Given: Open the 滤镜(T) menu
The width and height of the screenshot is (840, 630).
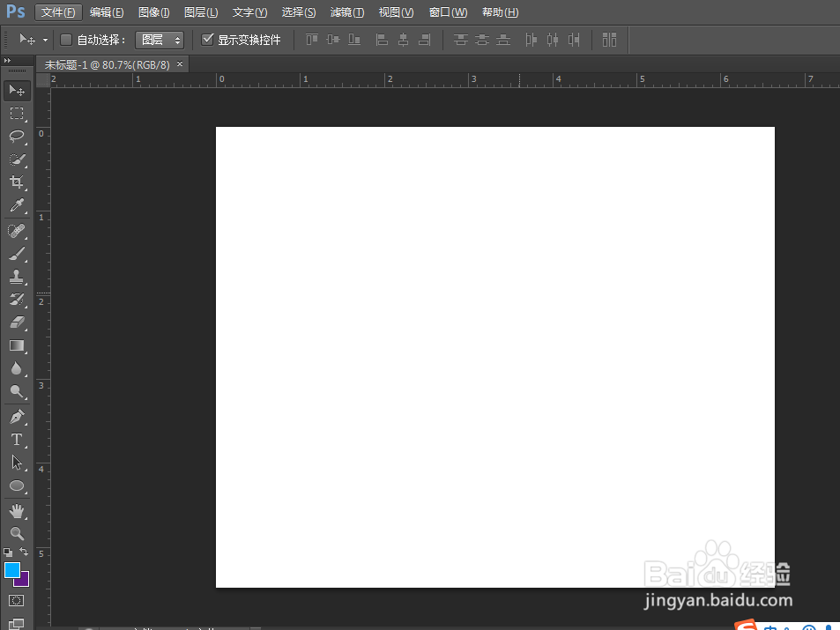Looking at the screenshot, I should [347, 12].
